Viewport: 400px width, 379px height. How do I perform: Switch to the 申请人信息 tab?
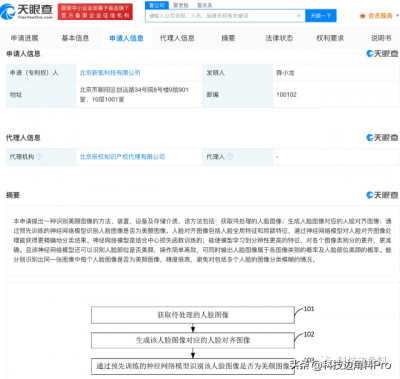126,38
